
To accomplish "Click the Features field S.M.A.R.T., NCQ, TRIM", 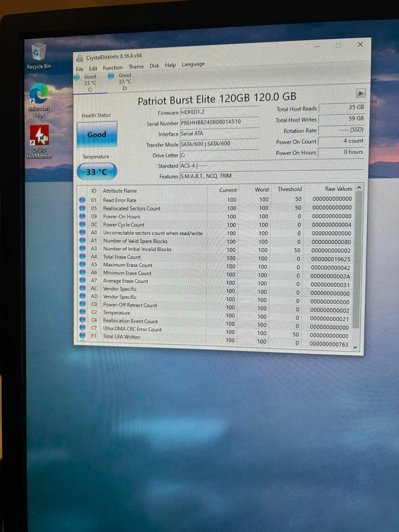I will 272,175.
